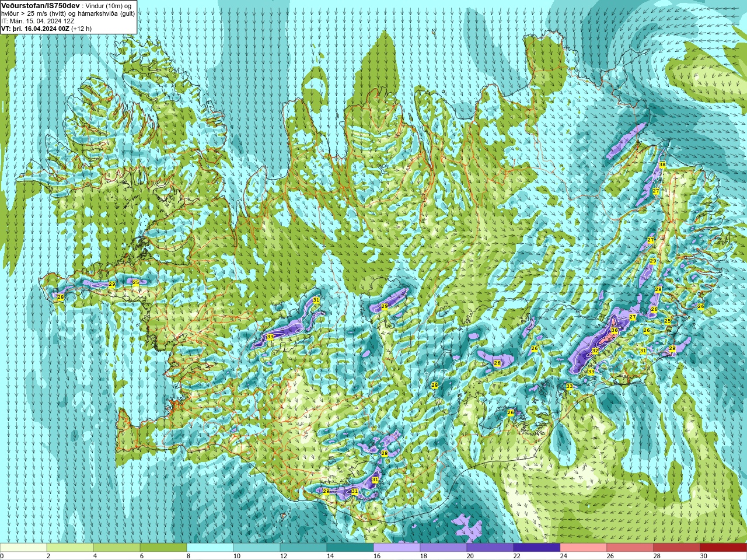Click the 20–22 m/s violet legend swatch
This screenshot has width=747, height=560.
coord(490,548)
